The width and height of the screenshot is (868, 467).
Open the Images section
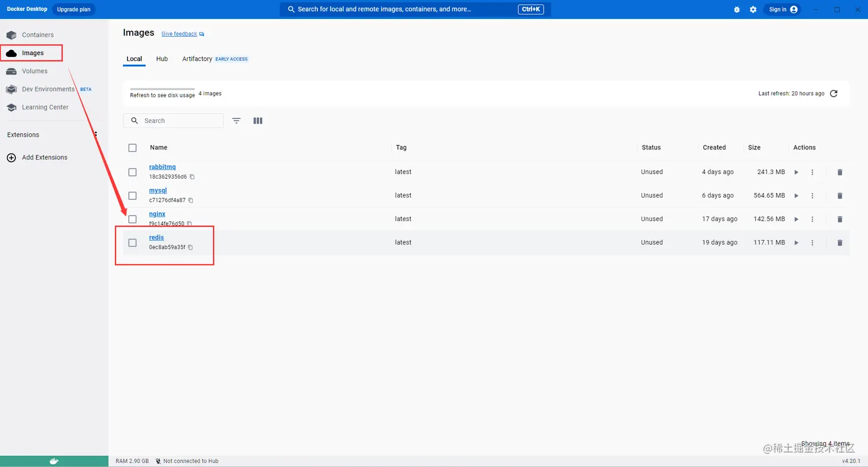coord(32,53)
